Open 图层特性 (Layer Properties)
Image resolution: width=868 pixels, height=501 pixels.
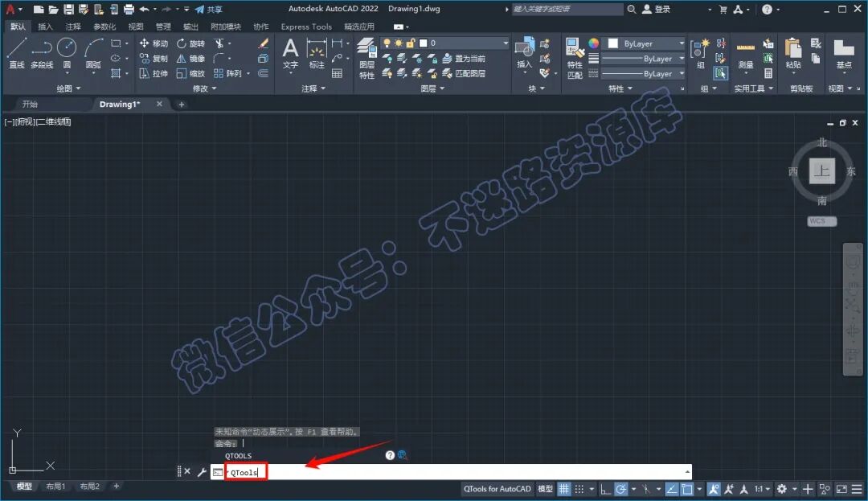[366, 58]
